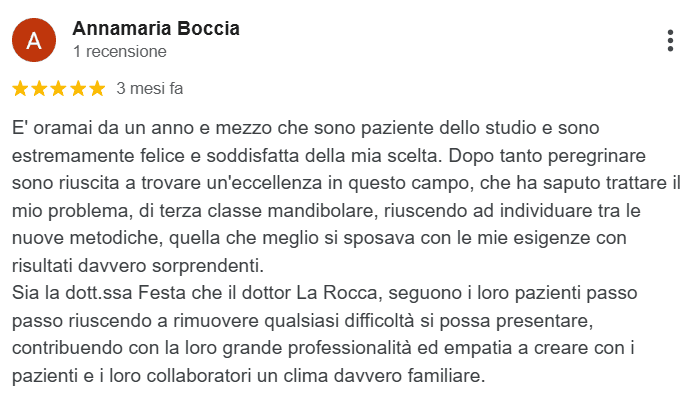Click the fourth rating star
Image resolution: width=698 pixels, height=403 pixels.
(77, 88)
